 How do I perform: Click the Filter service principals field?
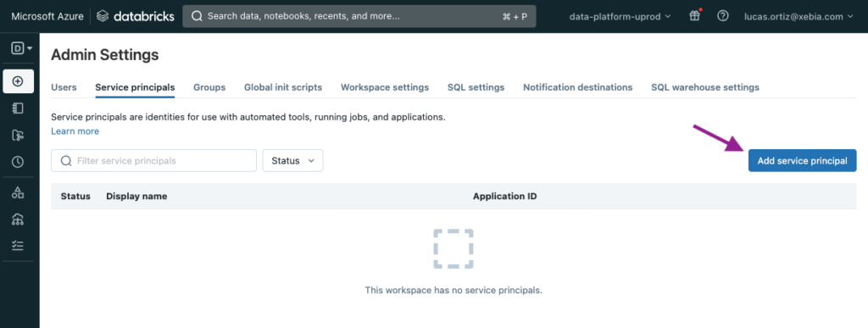154,160
